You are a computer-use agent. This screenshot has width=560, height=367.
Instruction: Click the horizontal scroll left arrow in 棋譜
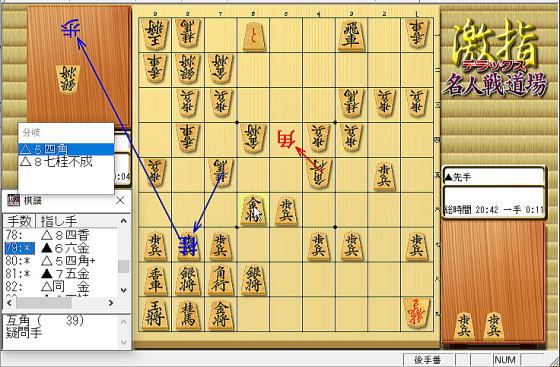click(9, 303)
